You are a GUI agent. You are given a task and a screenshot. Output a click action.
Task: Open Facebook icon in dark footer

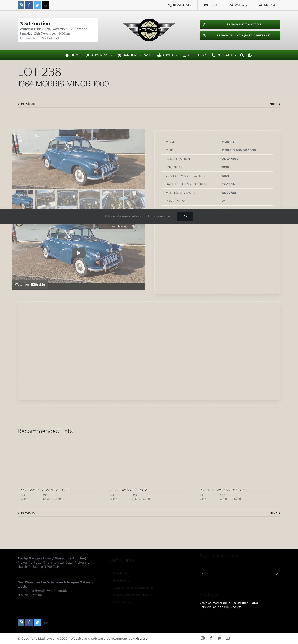pyautogui.click(x=29, y=622)
